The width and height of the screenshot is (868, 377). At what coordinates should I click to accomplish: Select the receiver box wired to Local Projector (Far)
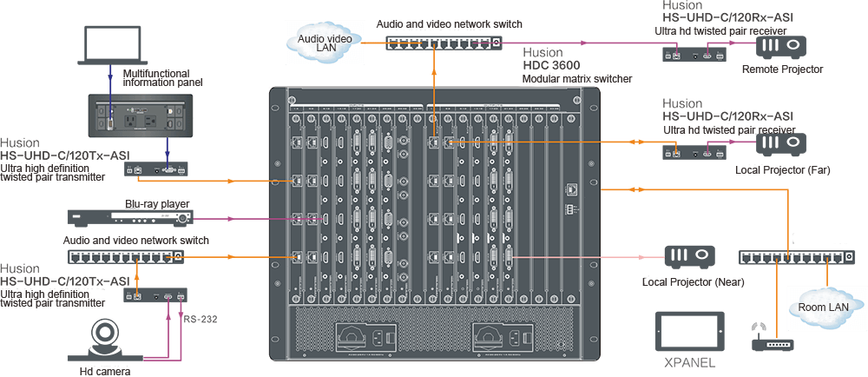click(694, 152)
